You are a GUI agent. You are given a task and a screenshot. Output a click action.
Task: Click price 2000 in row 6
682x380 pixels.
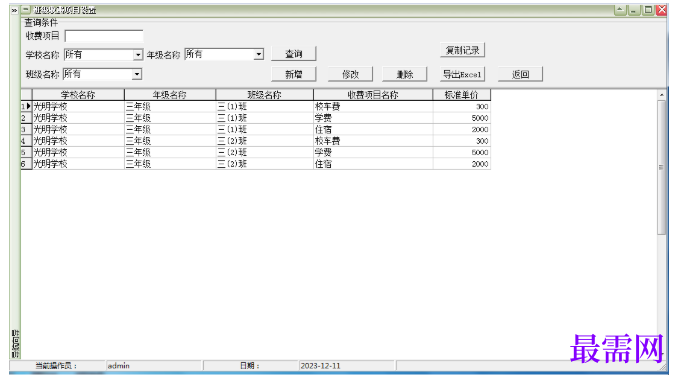461,164
